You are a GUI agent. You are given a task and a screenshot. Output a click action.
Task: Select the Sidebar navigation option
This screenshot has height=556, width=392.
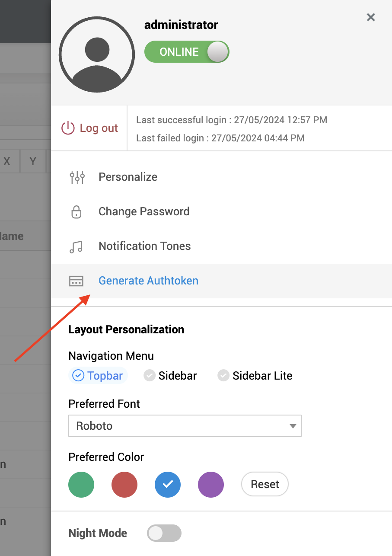click(x=170, y=375)
